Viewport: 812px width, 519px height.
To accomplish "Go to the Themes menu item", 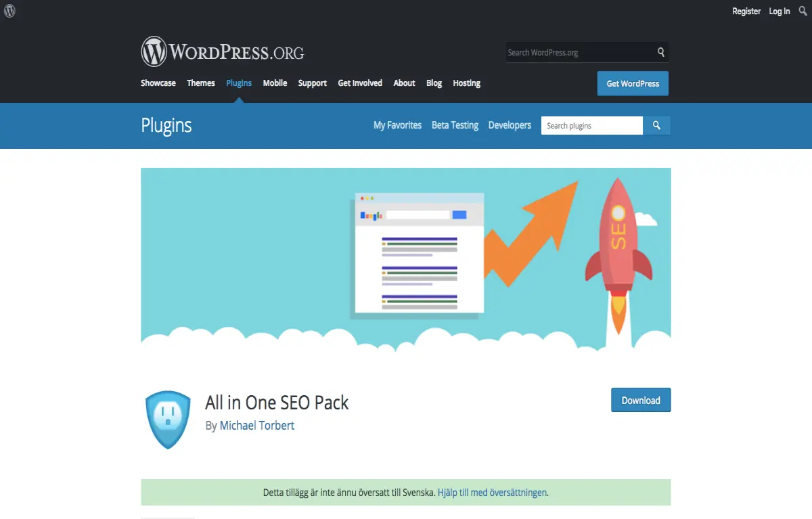I will tap(201, 83).
